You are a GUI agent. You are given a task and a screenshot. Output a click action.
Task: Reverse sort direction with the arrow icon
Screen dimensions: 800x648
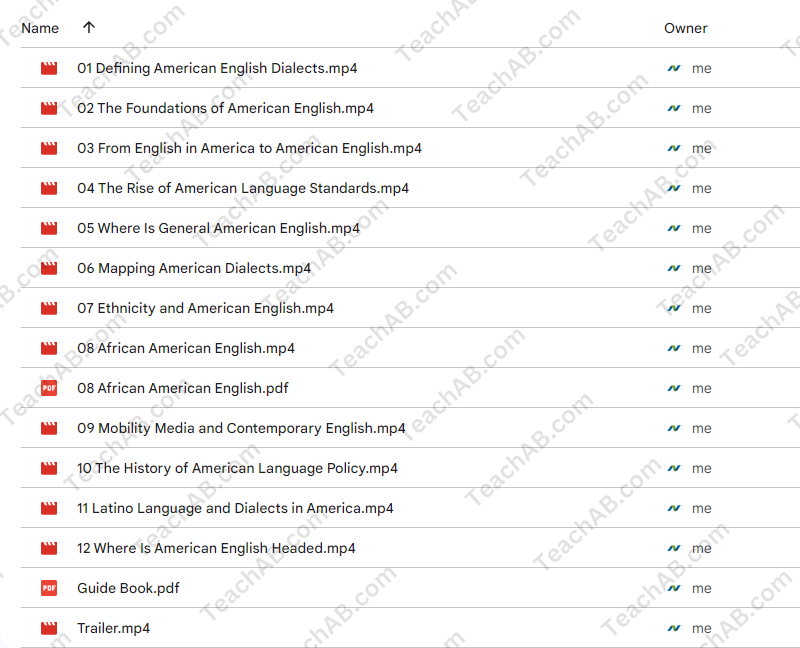point(89,27)
